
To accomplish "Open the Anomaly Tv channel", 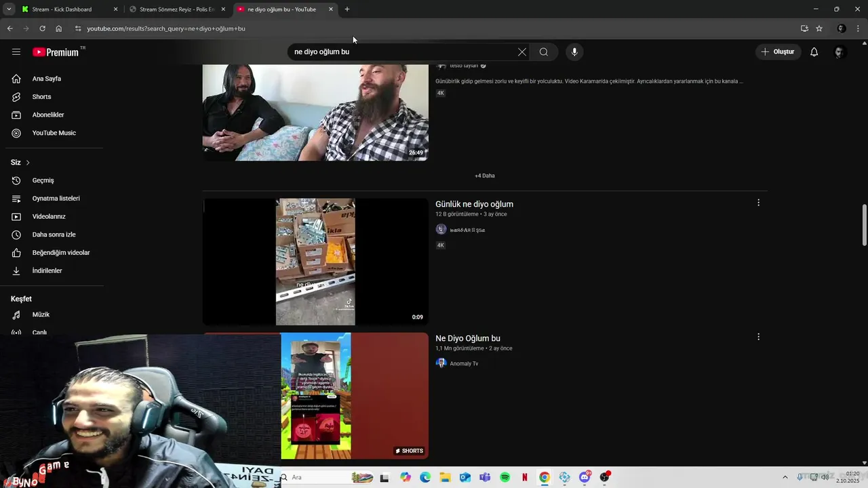I will point(464,363).
